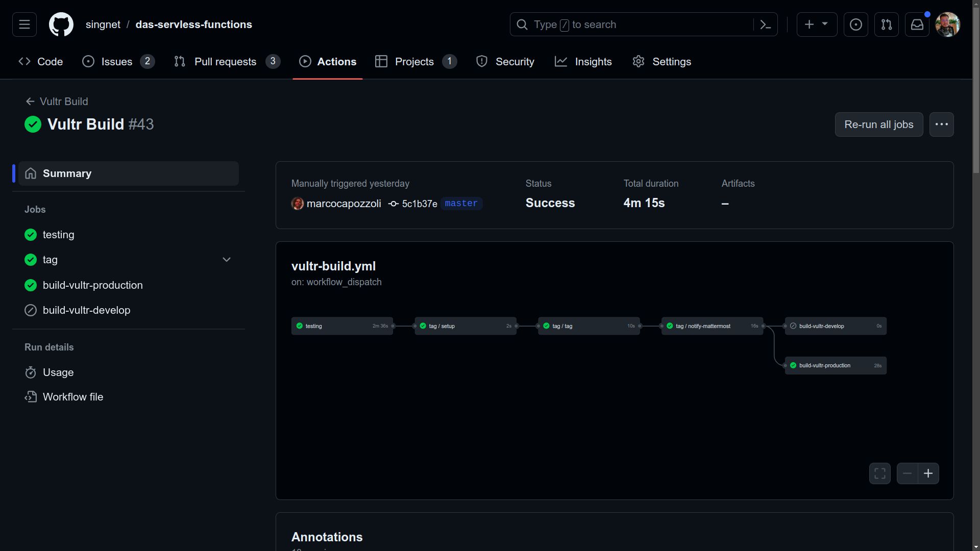Select Summary in the sidebar
This screenshot has width=980, height=551.
(129, 173)
